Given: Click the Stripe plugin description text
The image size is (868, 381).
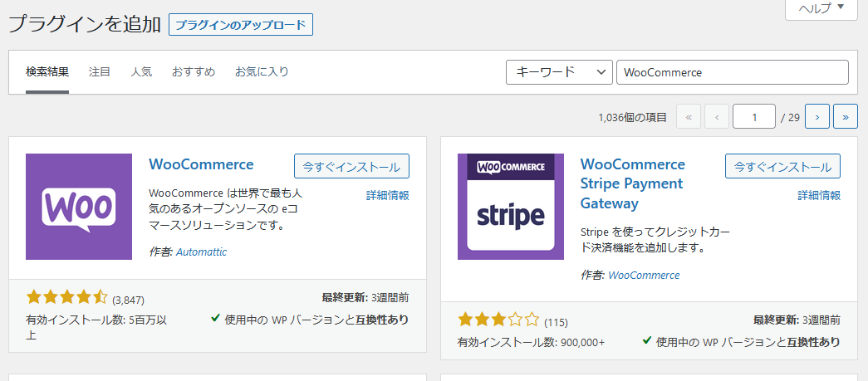Looking at the screenshot, I should coord(655,240).
